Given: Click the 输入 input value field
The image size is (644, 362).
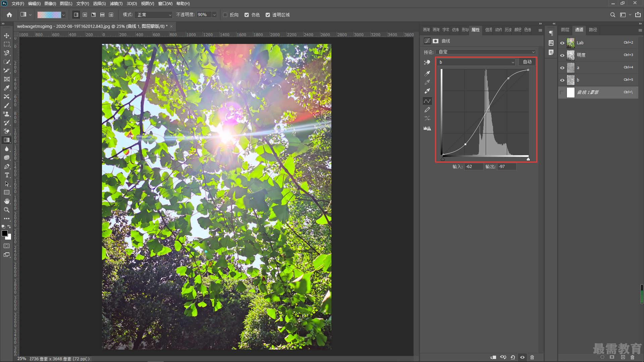Looking at the screenshot, I should [474, 167].
